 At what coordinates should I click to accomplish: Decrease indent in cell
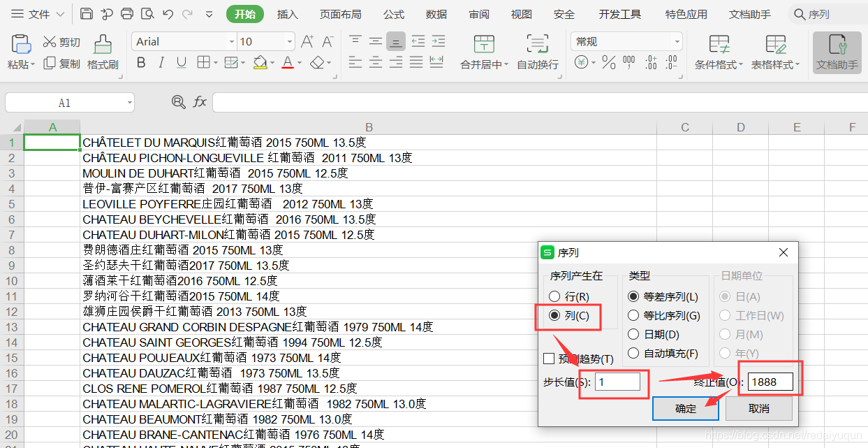418,41
